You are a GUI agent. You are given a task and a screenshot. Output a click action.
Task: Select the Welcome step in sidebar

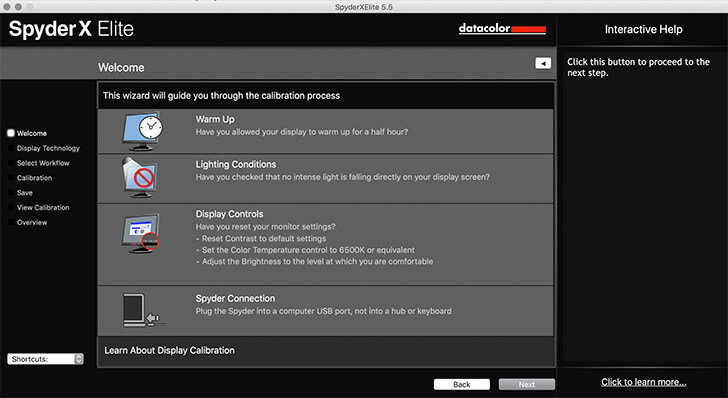[27, 133]
